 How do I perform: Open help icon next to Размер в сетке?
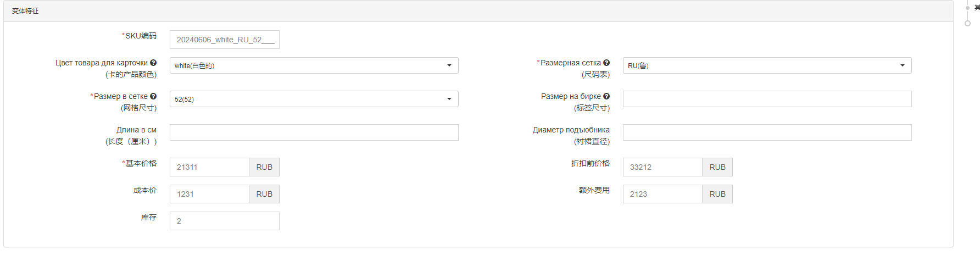coord(153,96)
